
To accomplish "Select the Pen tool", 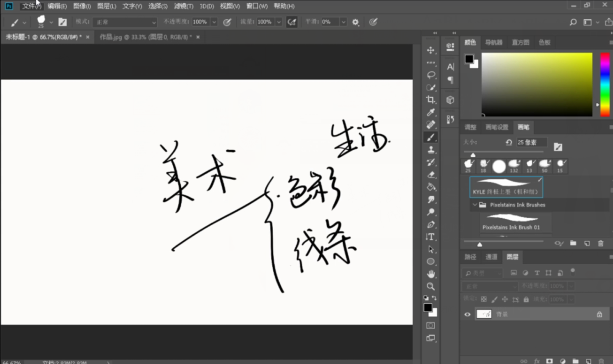I will (x=431, y=224).
